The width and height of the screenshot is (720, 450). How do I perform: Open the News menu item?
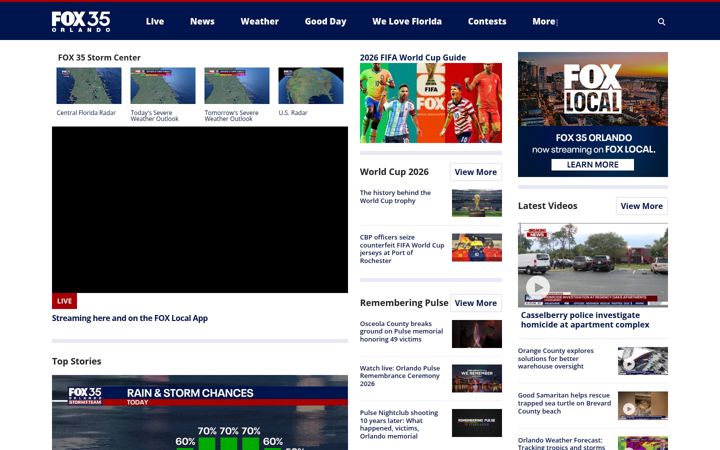click(202, 21)
